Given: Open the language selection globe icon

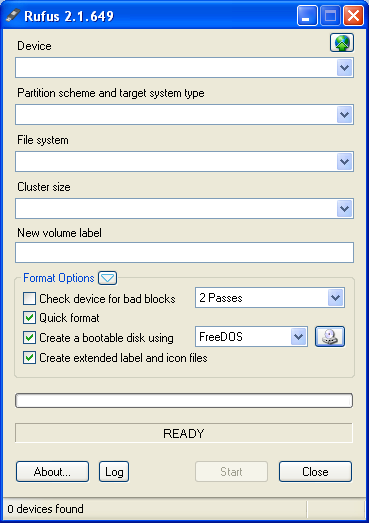Looking at the screenshot, I should coord(342,43).
